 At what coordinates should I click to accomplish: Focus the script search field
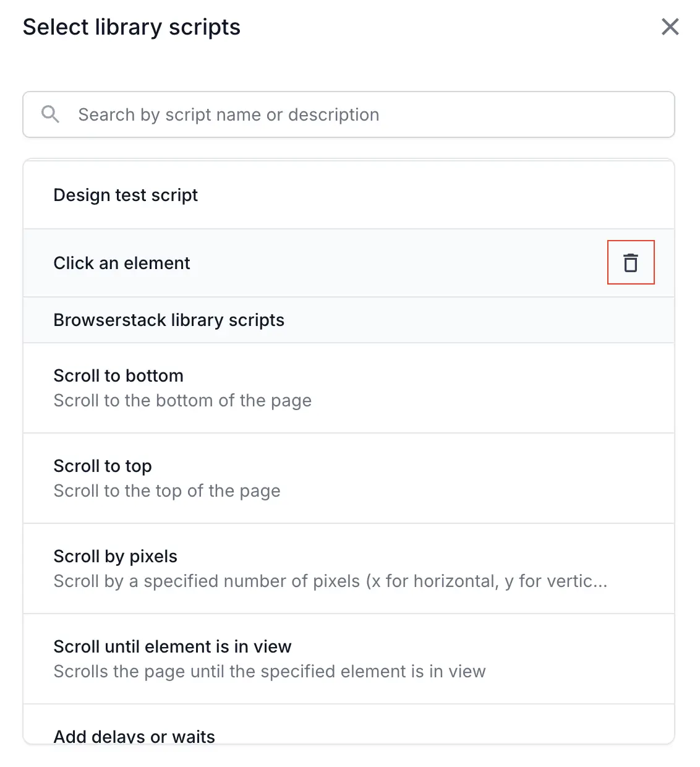pyautogui.click(x=371, y=114)
